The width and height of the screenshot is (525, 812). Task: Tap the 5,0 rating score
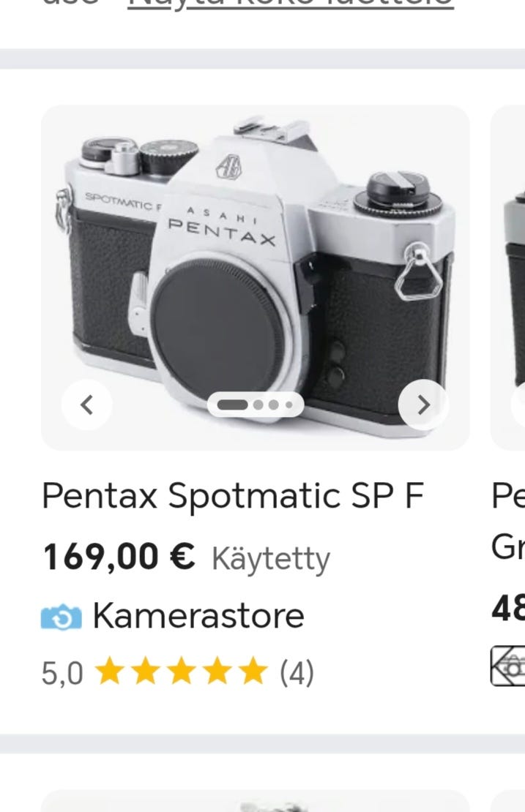click(62, 672)
